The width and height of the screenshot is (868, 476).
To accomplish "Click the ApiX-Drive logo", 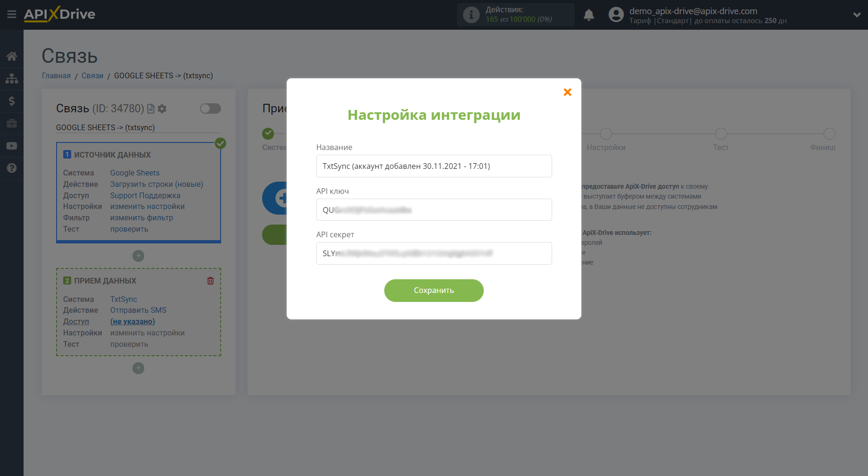I will 59,14.
